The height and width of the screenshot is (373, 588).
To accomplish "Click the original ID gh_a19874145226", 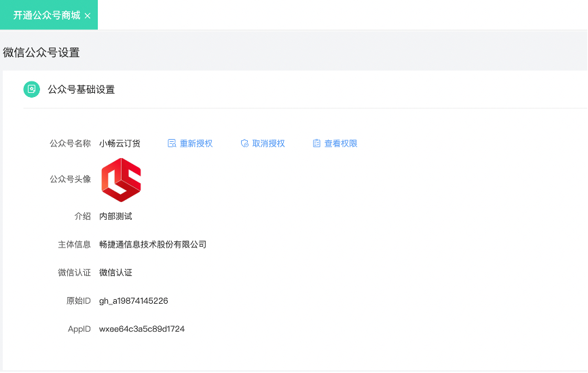I will click(134, 300).
